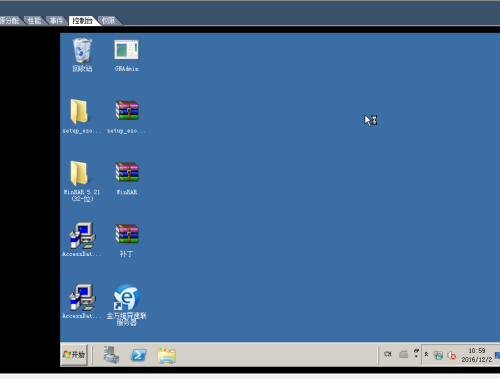The height and width of the screenshot is (379, 500).
Task: Open the GHAdmin desktop icon
Action: (127, 55)
